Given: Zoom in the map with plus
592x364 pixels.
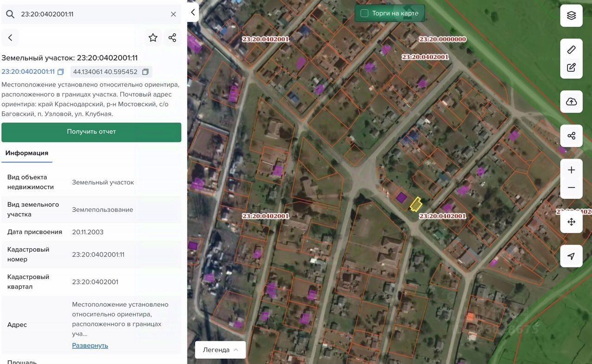Looking at the screenshot, I should click(x=571, y=170).
